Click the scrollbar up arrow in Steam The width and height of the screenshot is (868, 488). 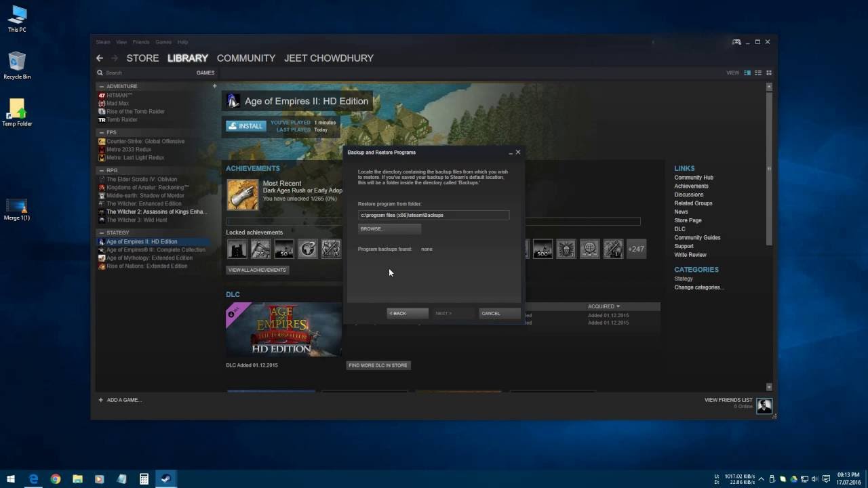coord(769,87)
